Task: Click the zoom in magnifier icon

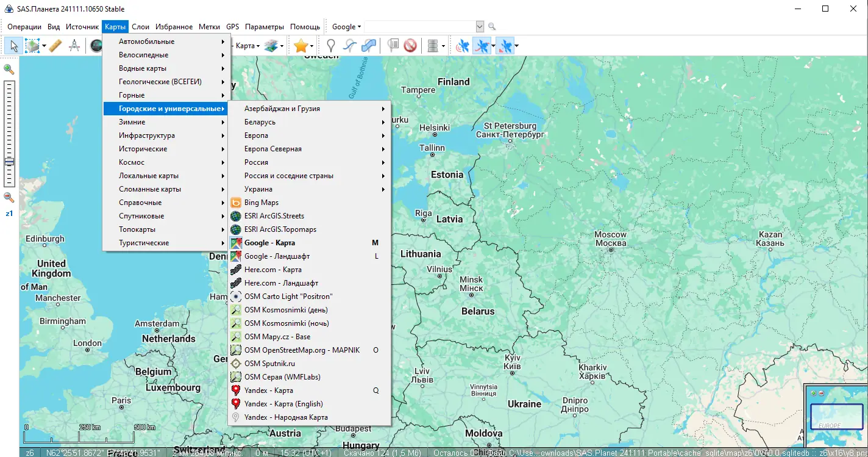Action: click(x=9, y=70)
